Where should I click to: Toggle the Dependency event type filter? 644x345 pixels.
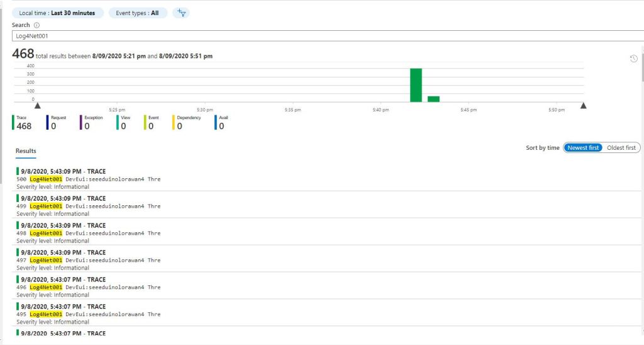click(179, 126)
